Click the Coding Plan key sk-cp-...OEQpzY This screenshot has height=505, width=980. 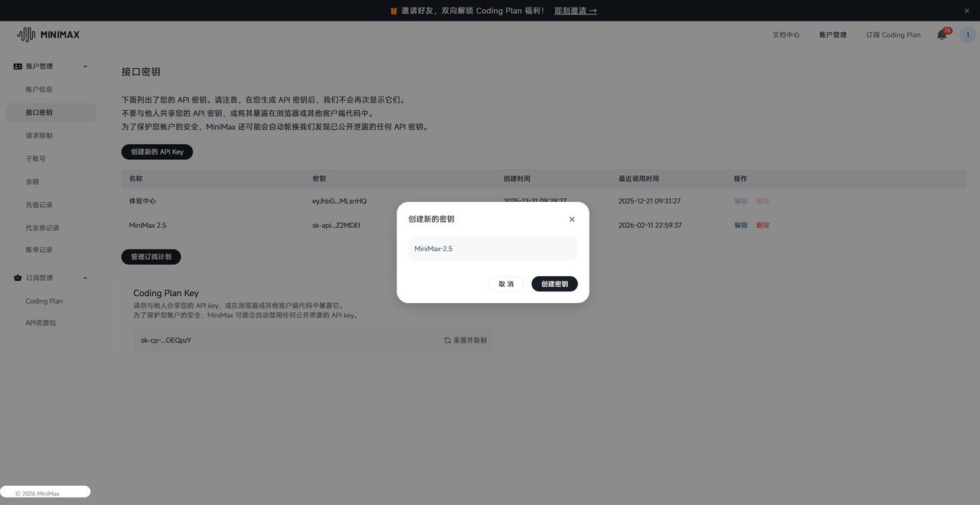click(166, 340)
